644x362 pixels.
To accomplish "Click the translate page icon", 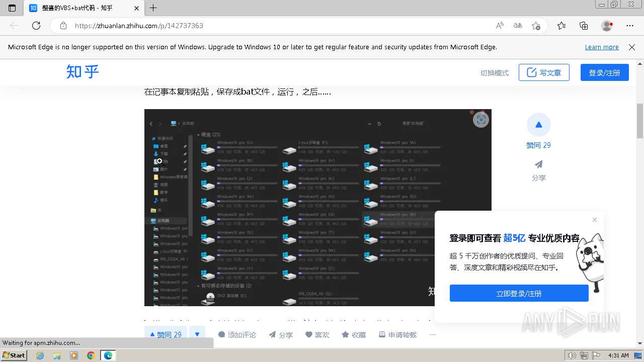I will point(518,26).
